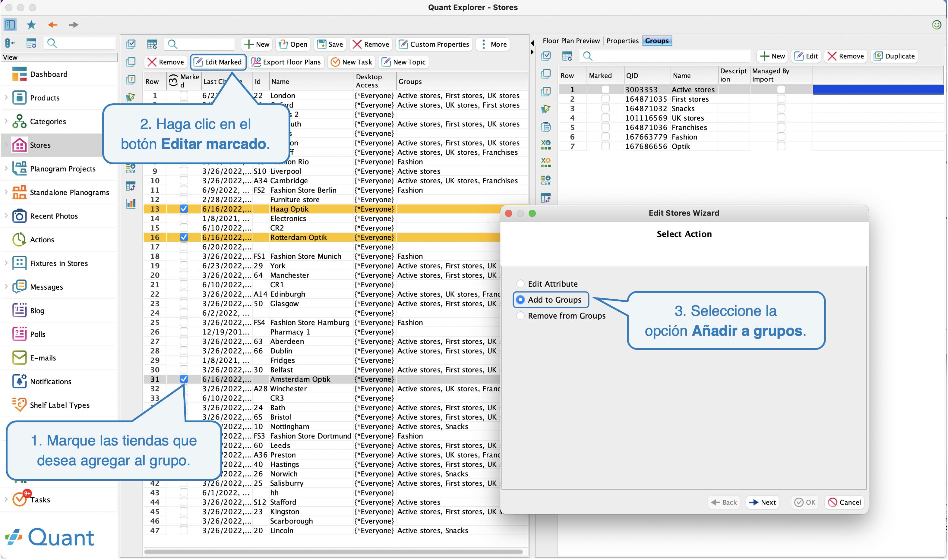Click the Save button in stores toolbar

point(330,45)
